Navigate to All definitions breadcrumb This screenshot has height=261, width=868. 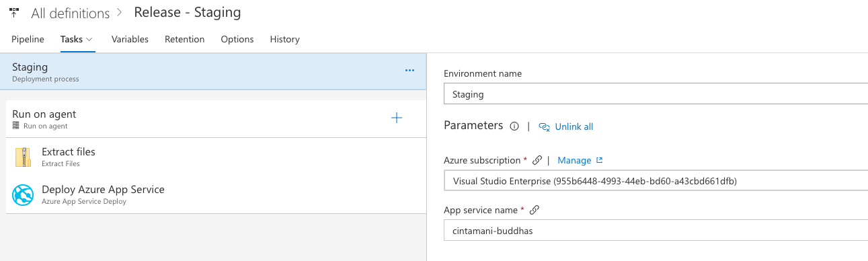pyautogui.click(x=70, y=13)
